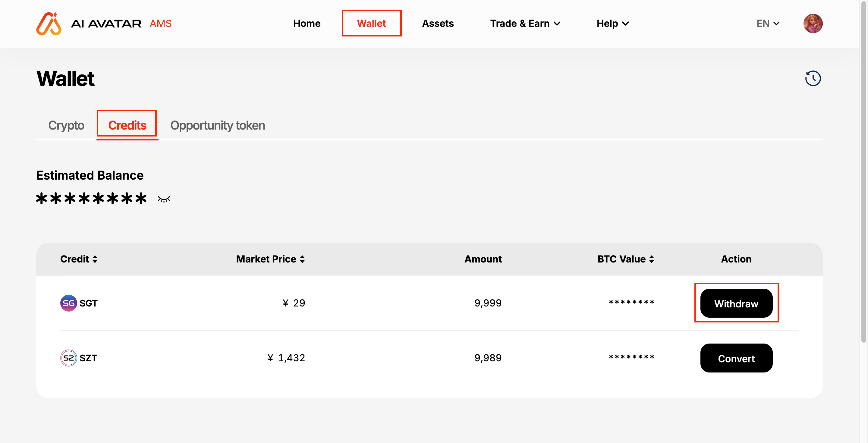868x443 pixels.
Task: Open the user profile avatar
Action: click(813, 24)
